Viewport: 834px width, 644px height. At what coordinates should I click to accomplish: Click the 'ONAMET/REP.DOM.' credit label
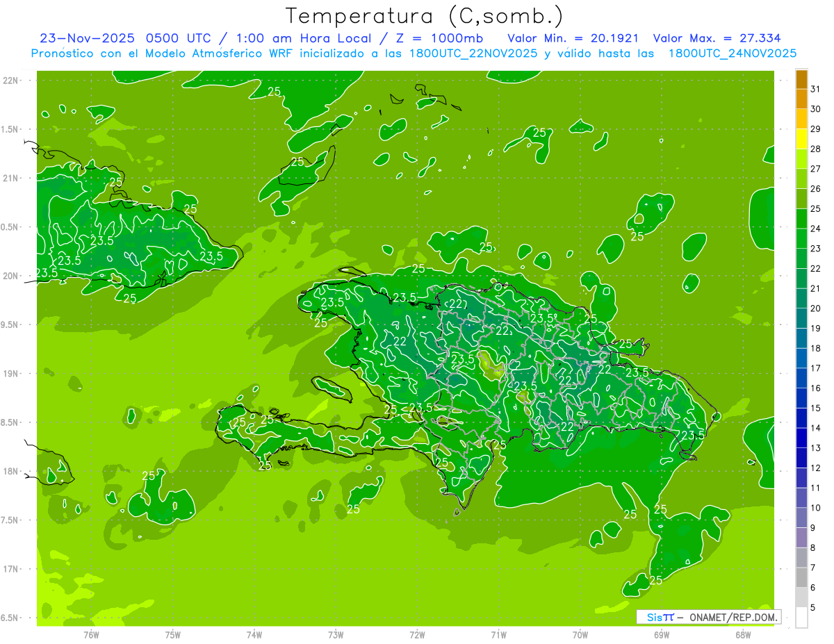734,617
